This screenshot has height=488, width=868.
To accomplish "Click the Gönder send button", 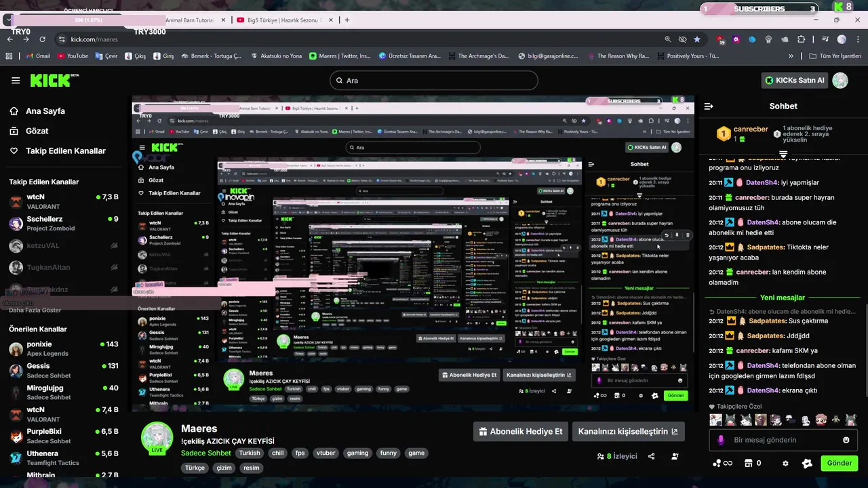I will coord(840,464).
